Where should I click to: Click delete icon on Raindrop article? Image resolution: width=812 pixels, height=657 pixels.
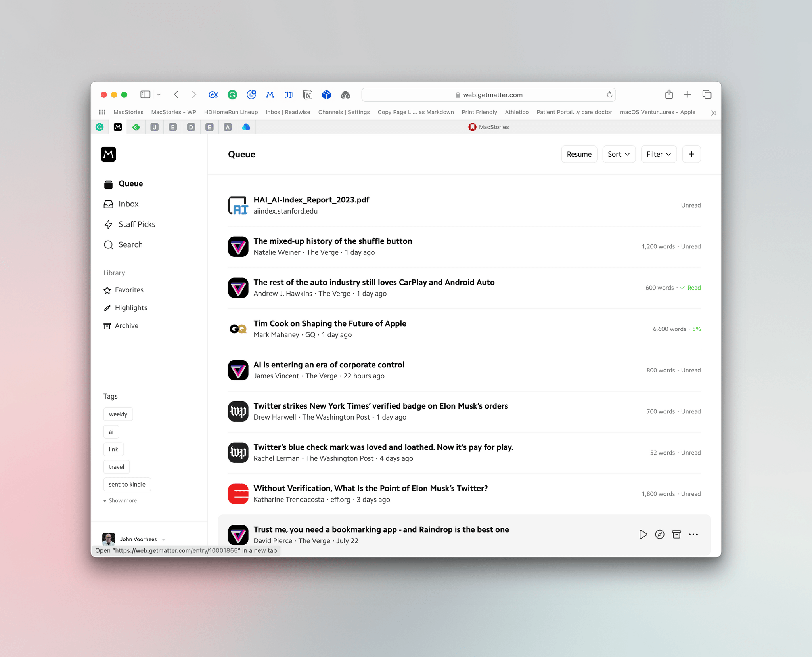[676, 534]
